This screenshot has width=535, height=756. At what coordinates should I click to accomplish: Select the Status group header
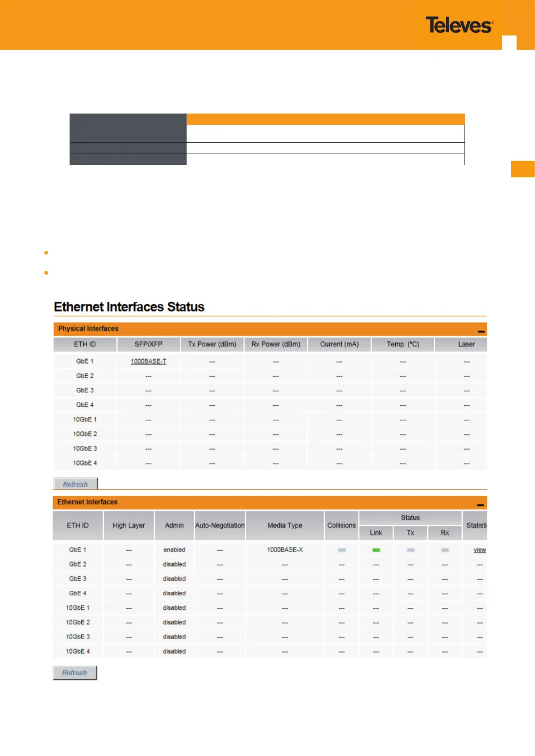411,518
